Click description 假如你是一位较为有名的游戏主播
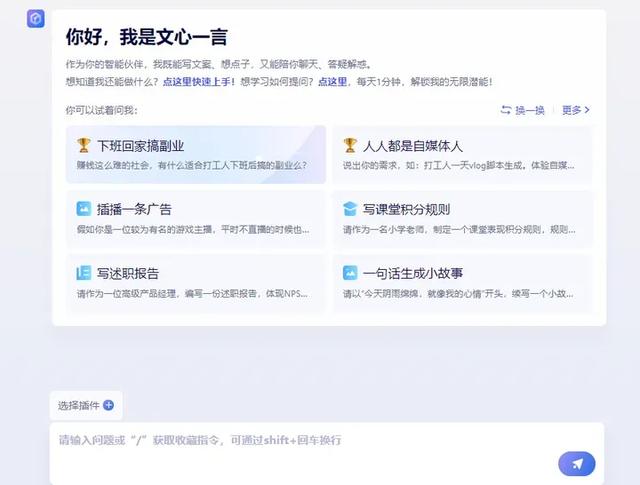The image size is (640, 485). (x=193, y=229)
